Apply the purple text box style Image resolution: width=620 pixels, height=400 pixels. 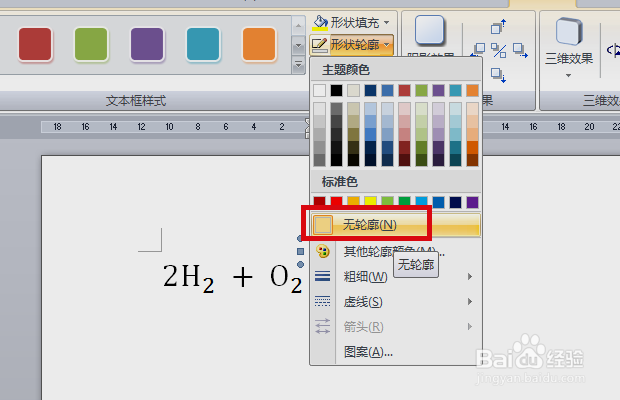(147, 44)
